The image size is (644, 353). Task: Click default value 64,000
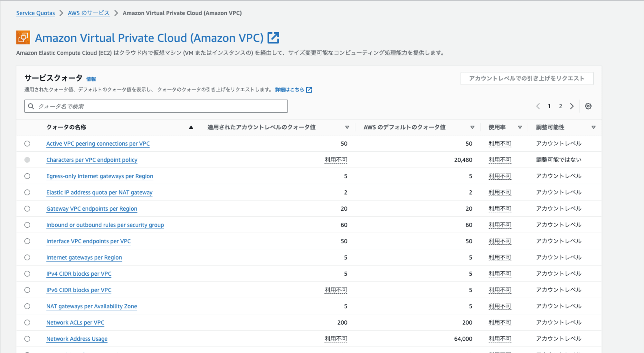[463, 339]
